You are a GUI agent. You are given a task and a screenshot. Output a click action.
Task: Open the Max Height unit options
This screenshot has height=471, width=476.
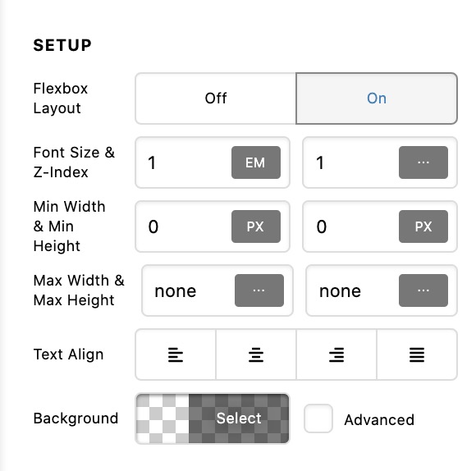[x=423, y=290]
